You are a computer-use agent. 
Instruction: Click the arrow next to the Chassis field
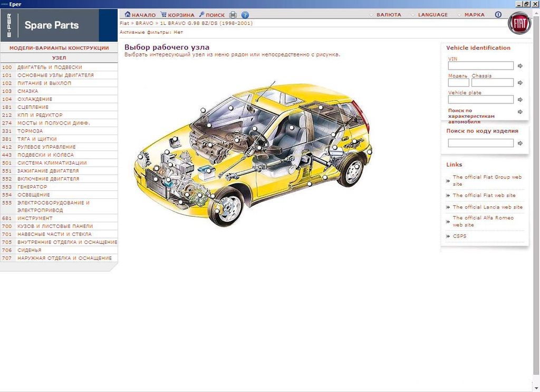click(520, 83)
